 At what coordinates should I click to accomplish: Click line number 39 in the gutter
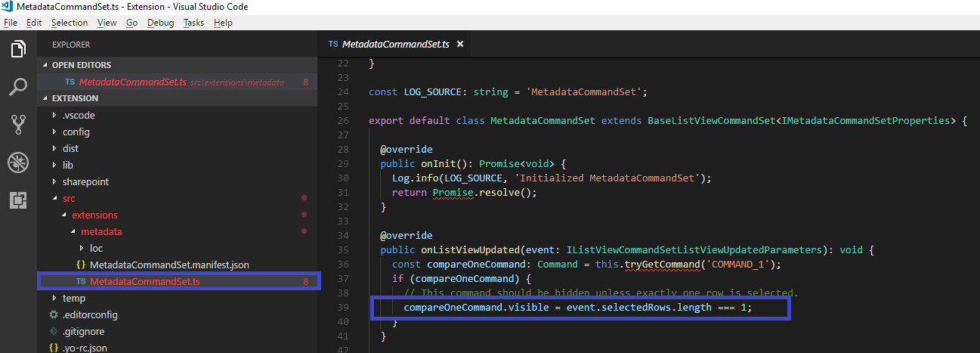[343, 308]
